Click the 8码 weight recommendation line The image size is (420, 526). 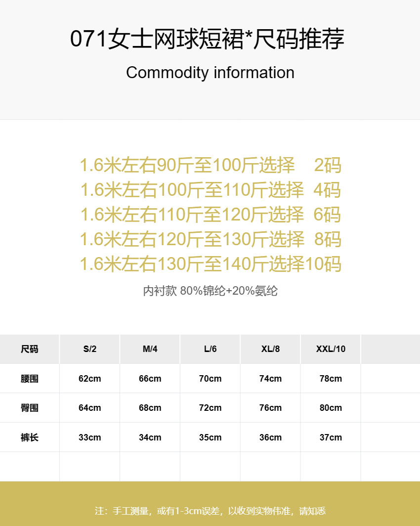[210, 239]
